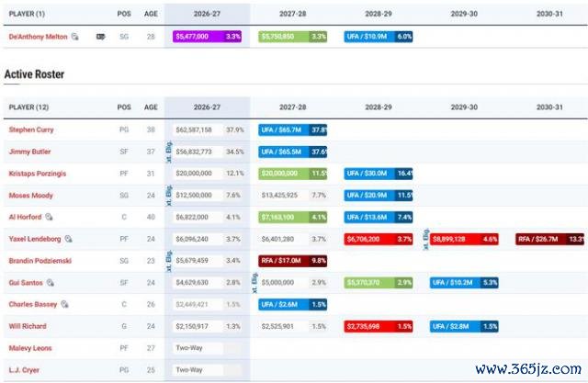The image size is (588, 383).
Task: Click the purple $5,477,000 salary badge
Action: point(207,37)
